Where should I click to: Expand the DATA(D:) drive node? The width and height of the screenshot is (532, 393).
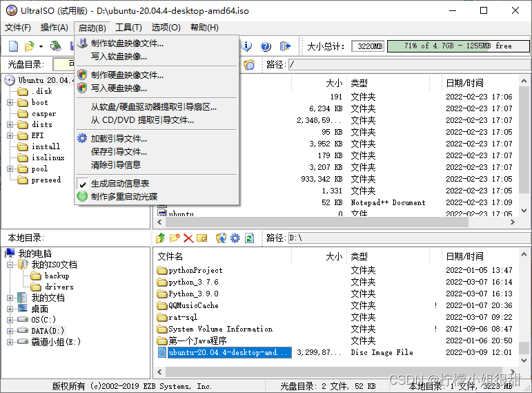(10, 331)
